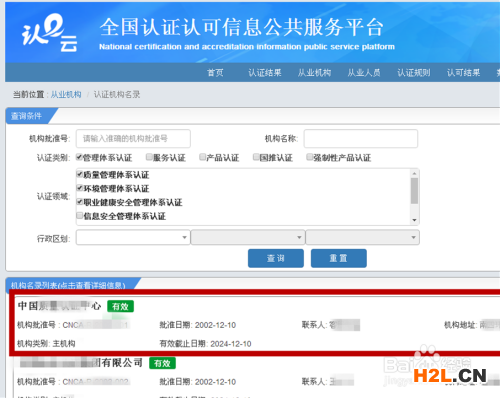This screenshot has height=398, width=500.
Task: Uncheck the 管理体系认证 checkbox
Action: pyautogui.click(x=79, y=157)
